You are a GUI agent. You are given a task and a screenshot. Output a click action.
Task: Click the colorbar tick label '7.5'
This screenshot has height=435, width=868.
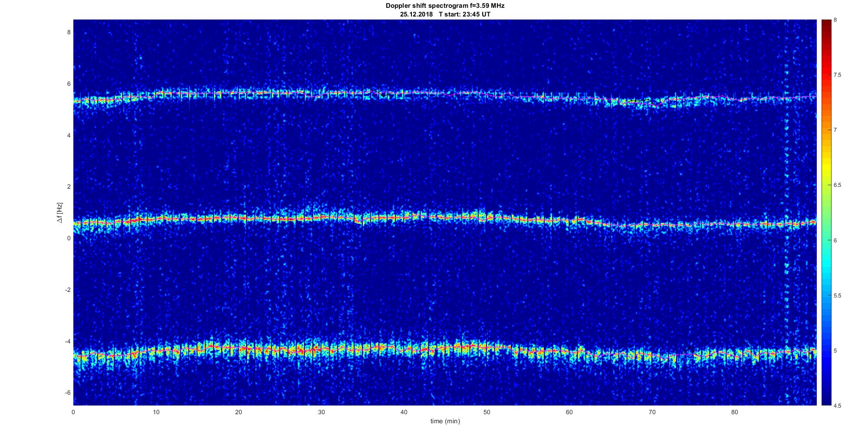837,75
